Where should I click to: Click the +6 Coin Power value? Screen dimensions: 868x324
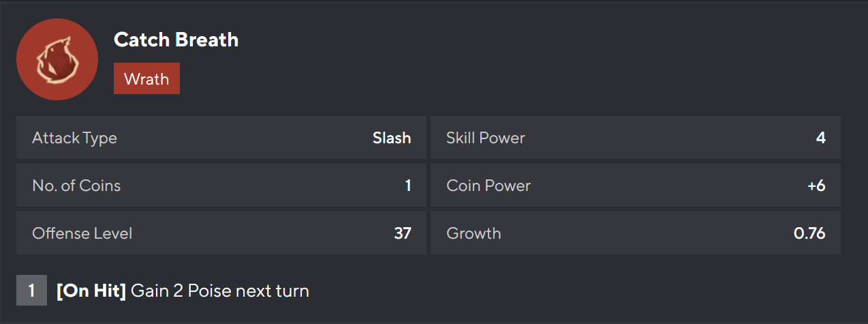click(x=816, y=186)
